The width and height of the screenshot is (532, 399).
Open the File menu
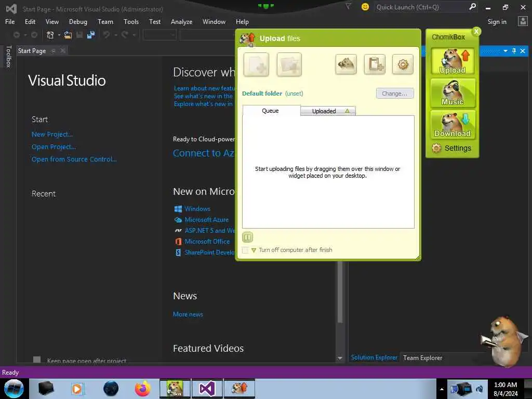(x=10, y=22)
